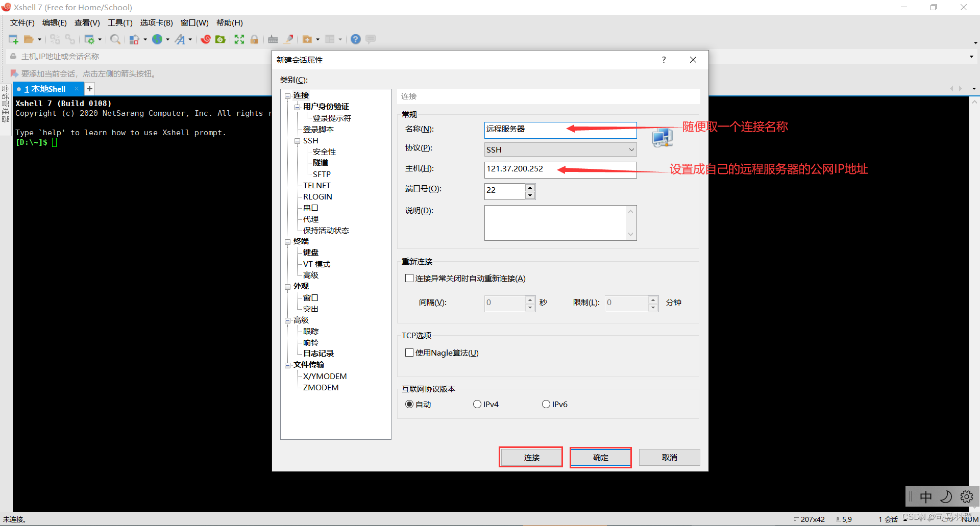The image size is (980, 526).
Task: Click the new tab plus button
Action: tap(90, 89)
